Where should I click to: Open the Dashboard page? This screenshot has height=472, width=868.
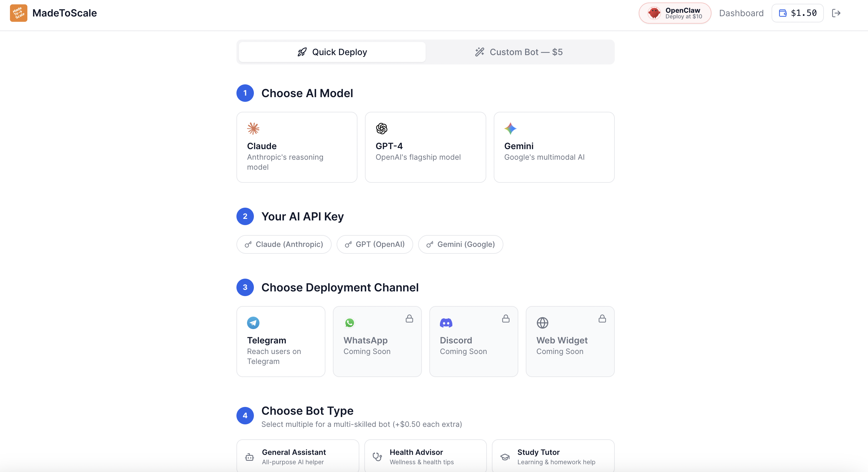741,13
